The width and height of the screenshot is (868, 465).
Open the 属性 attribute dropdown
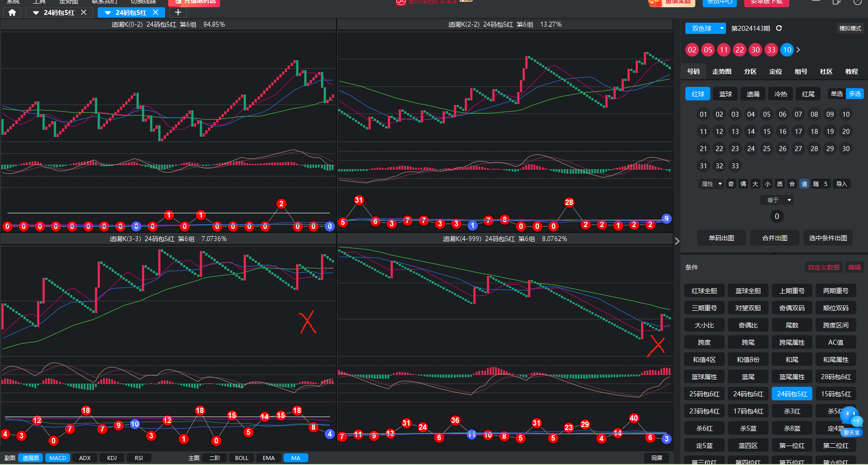(x=711, y=184)
